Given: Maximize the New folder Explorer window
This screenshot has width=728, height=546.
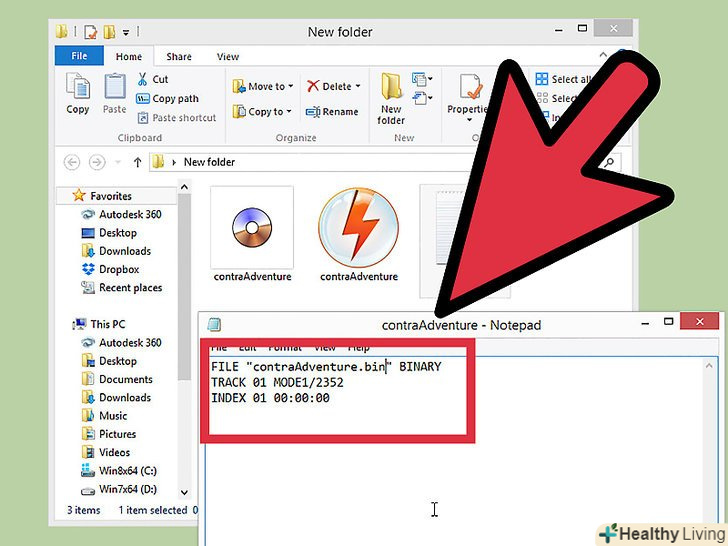Looking at the screenshot, I should coord(582,28).
